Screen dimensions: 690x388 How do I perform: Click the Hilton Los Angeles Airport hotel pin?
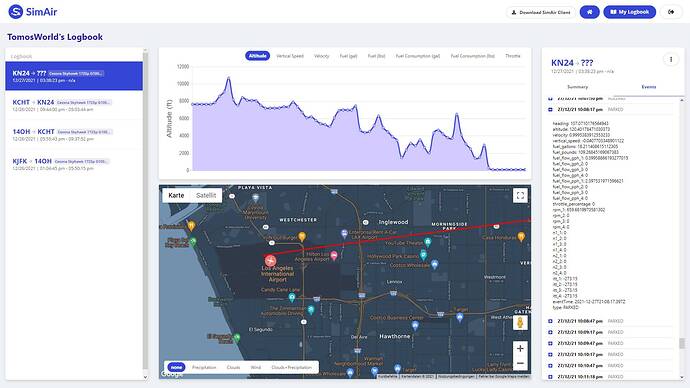pos(334,255)
